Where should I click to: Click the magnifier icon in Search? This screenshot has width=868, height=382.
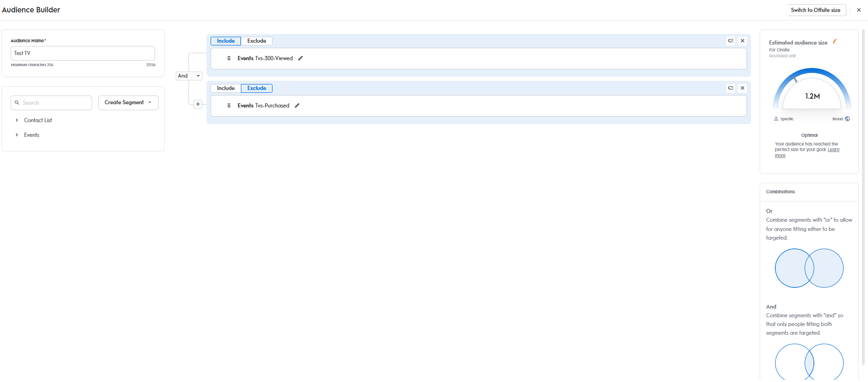(17, 103)
